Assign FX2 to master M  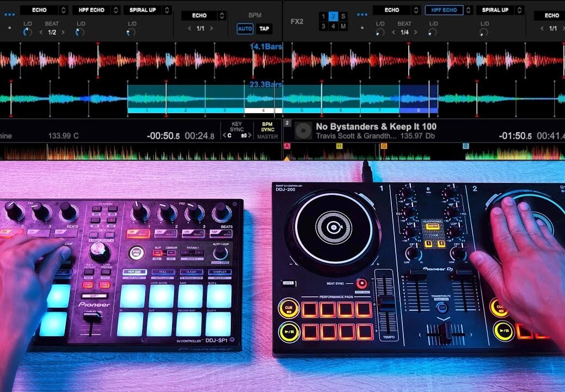[x=343, y=26]
